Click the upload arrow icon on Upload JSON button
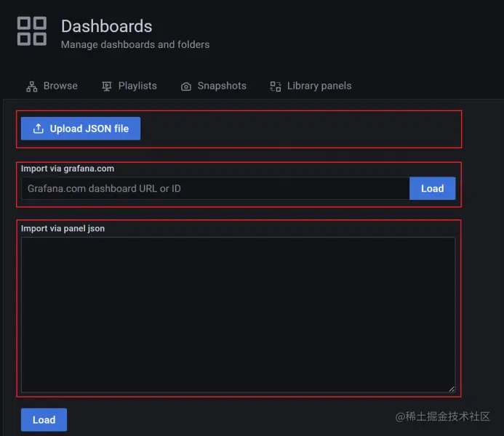The height and width of the screenshot is (436, 504). tap(39, 129)
